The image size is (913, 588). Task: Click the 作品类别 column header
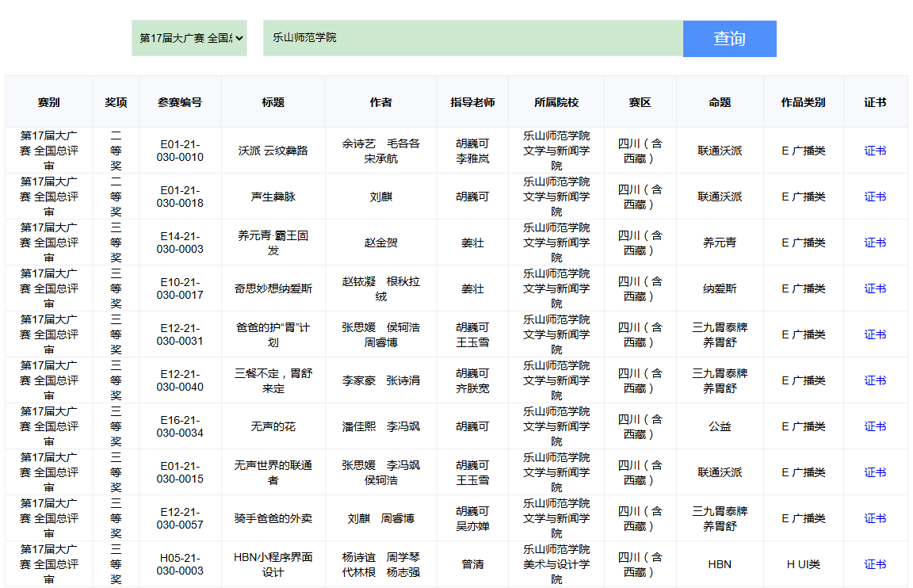click(803, 102)
